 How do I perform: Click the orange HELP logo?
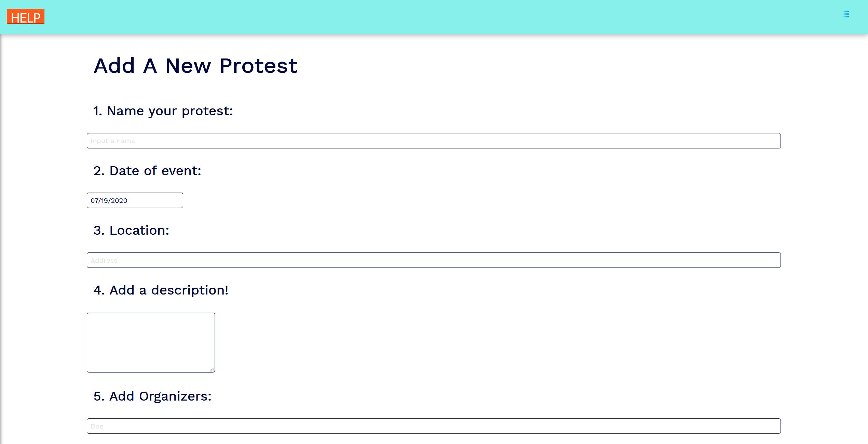[x=26, y=17]
